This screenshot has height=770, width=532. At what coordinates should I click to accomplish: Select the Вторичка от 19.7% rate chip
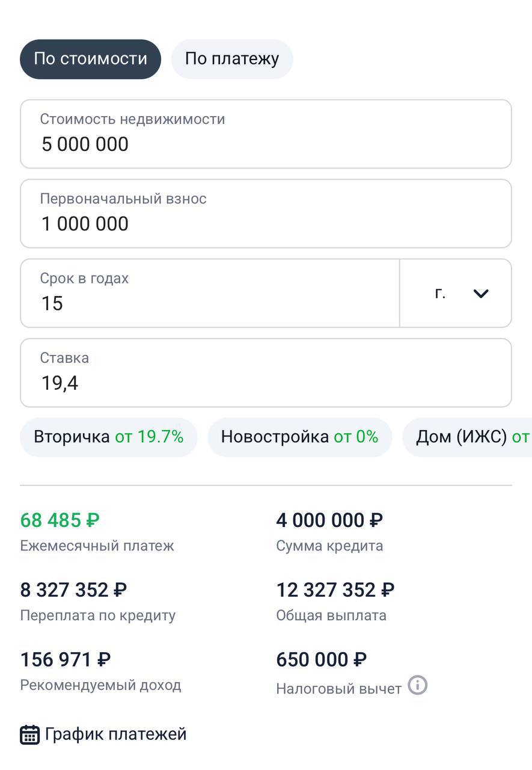coord(109,437)
